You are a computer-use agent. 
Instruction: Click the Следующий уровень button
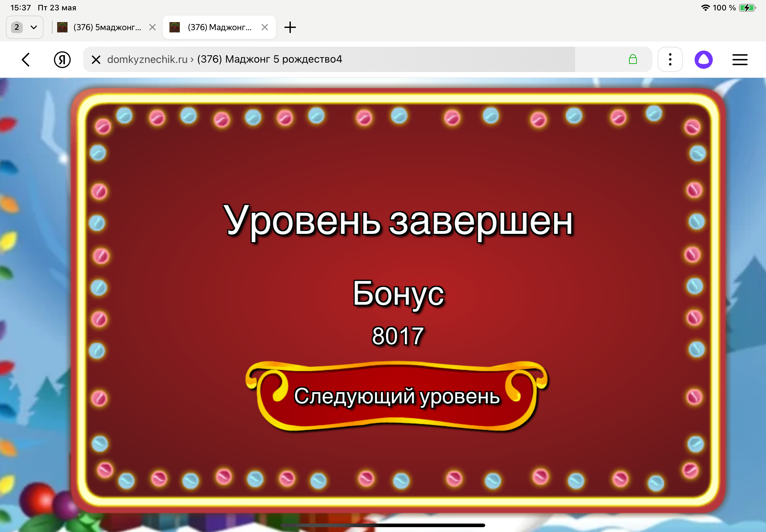[397, 396]
